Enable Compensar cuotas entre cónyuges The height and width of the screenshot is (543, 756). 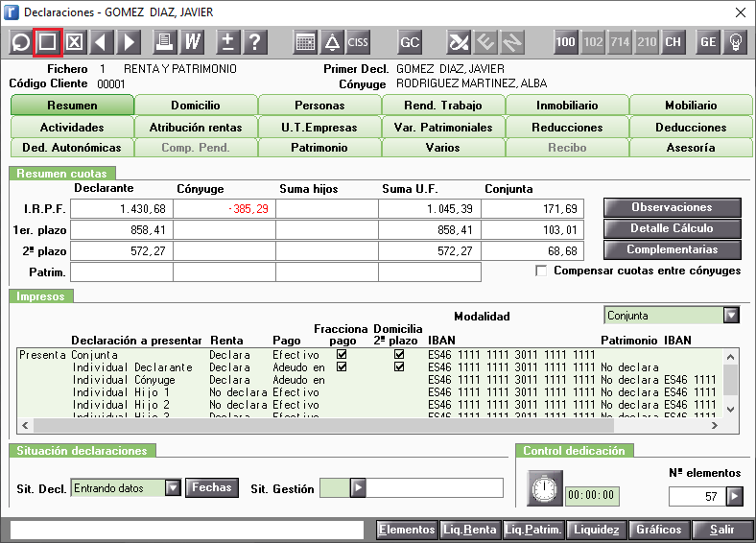pos(541,271)
